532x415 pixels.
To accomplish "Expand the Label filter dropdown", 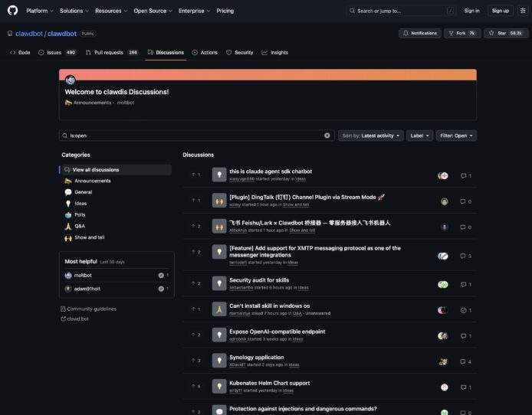I will (x=419, y=136).
